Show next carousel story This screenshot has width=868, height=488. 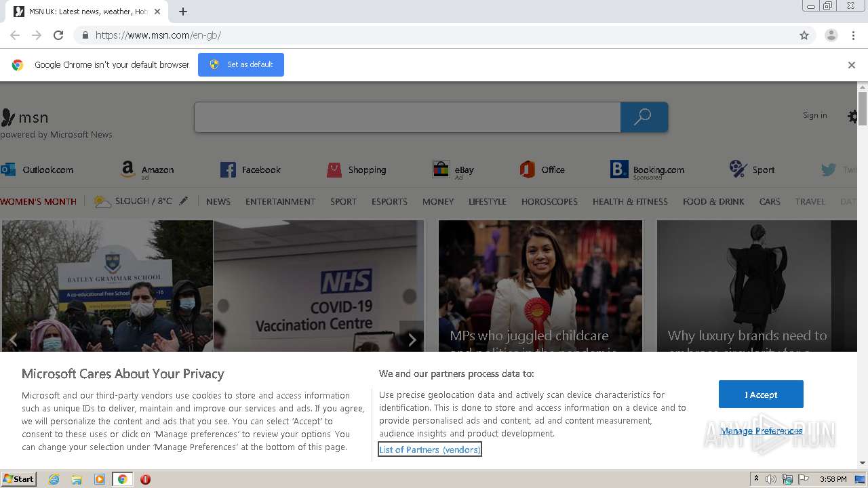[412, 340]
